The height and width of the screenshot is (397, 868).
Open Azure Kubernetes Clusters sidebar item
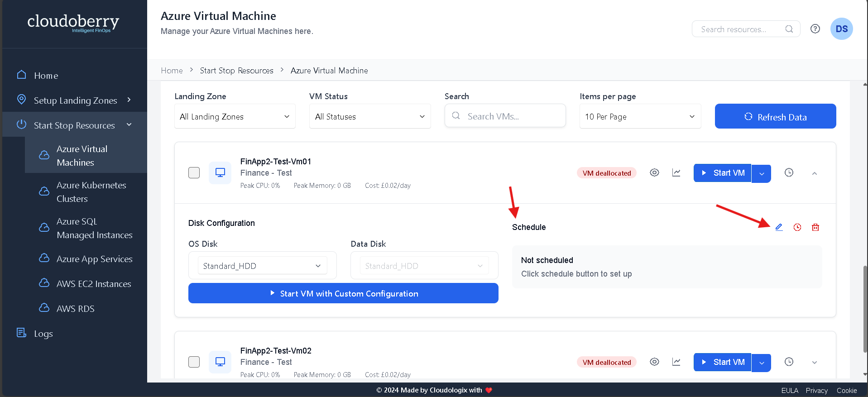86,192
